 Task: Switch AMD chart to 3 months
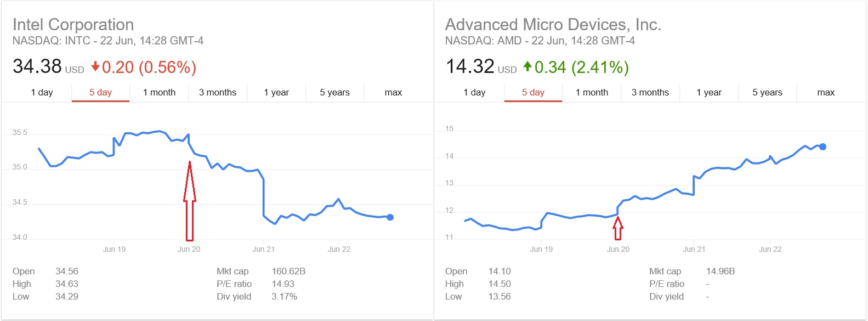650,92
